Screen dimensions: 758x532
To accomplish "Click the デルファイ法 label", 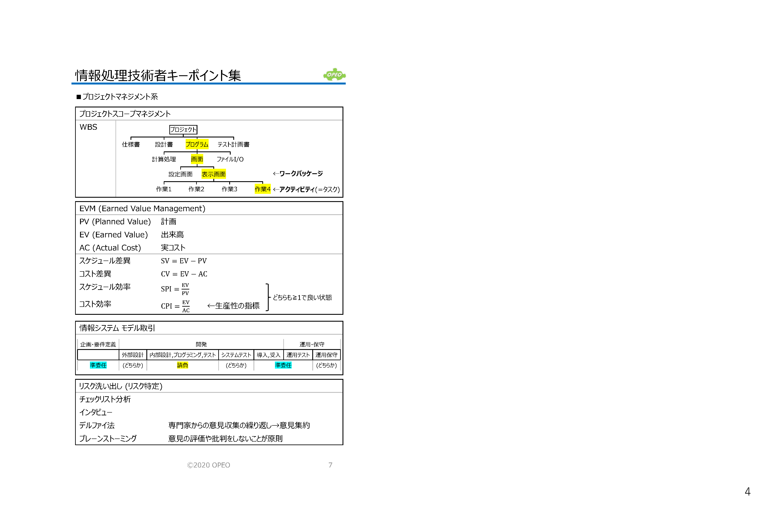I will coord(97,425).
